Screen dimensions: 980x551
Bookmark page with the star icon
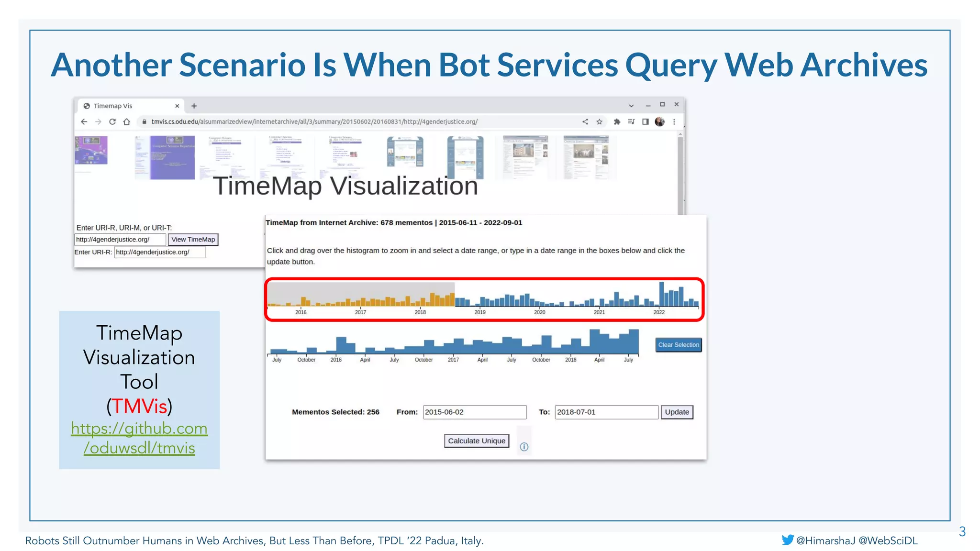click(599, 121)
